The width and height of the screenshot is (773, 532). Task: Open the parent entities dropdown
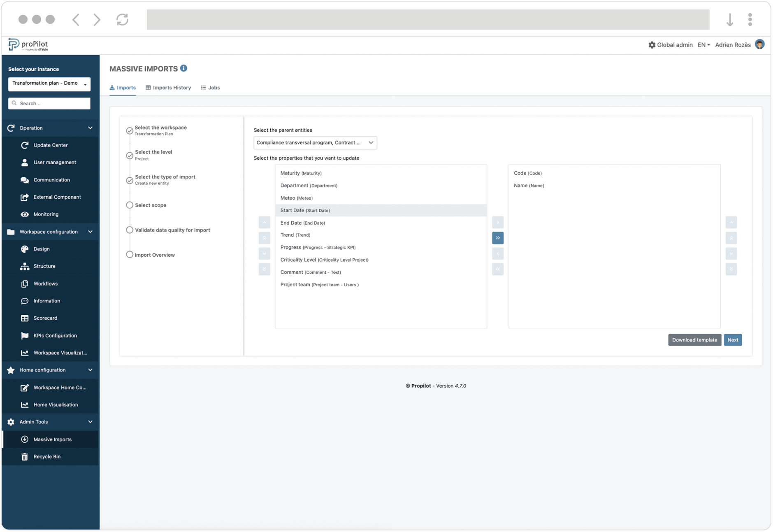315,143
